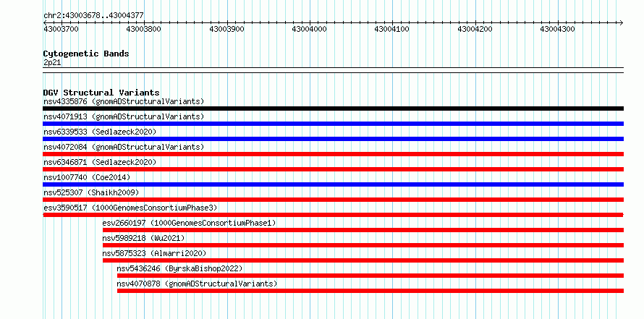Click the red bar for esv3590517
The height and width of the screenshot is (319, 644).
(333, 215)
